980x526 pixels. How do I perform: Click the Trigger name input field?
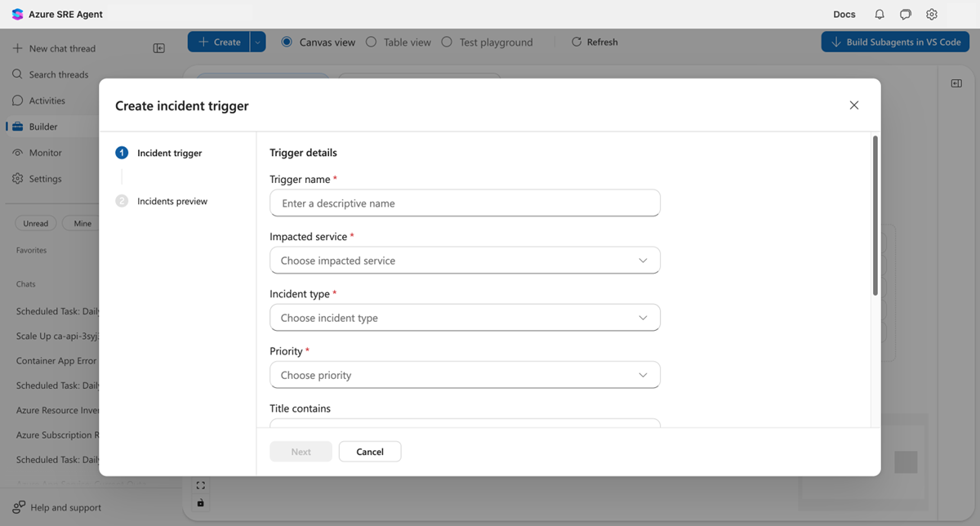(465, 203)
